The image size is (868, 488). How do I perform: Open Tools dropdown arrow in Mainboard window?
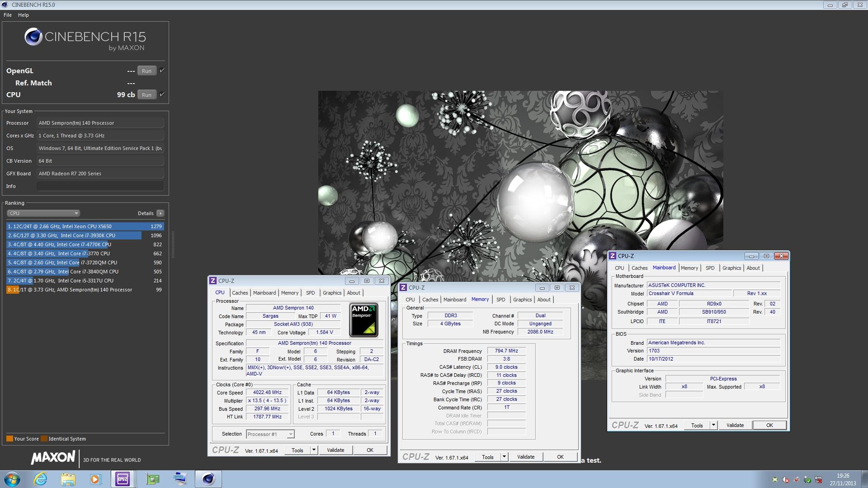click(x=714, y=425)
